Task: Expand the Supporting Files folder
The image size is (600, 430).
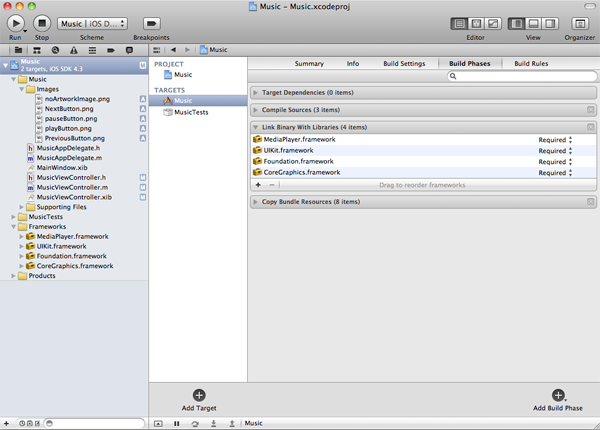Action: click(21, 207)
